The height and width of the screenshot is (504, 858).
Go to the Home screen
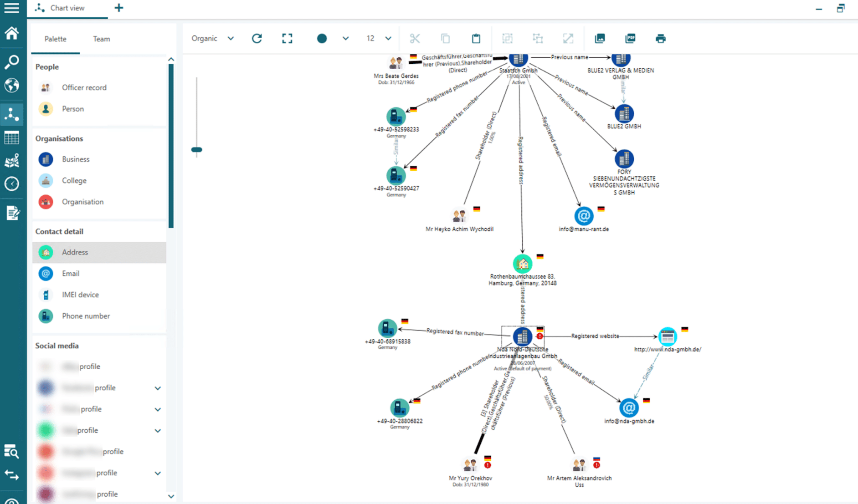12,33
